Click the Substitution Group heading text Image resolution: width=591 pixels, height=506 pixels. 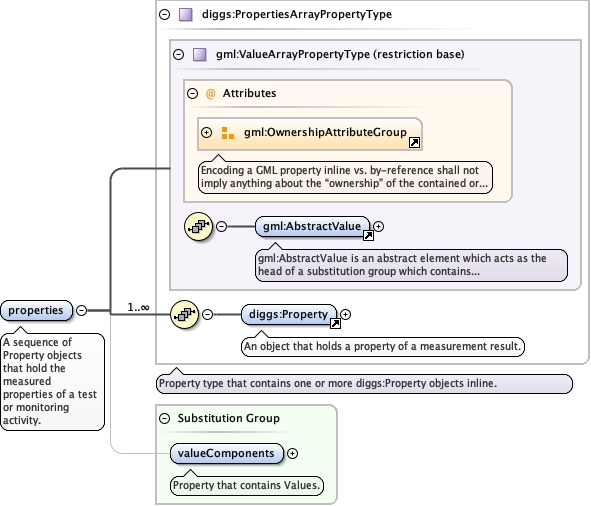click(229, 419)
